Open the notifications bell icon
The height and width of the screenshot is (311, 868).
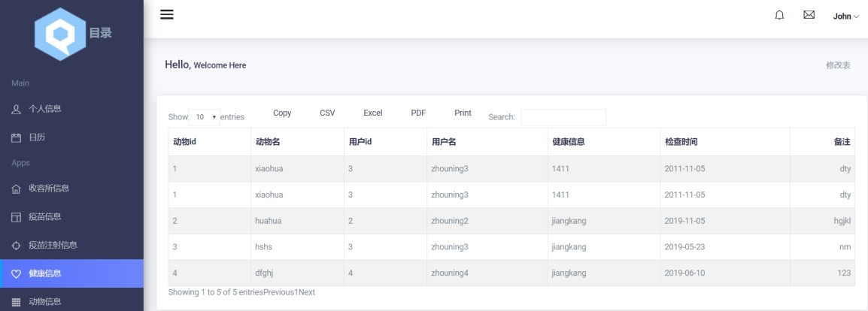coord(779,15)
